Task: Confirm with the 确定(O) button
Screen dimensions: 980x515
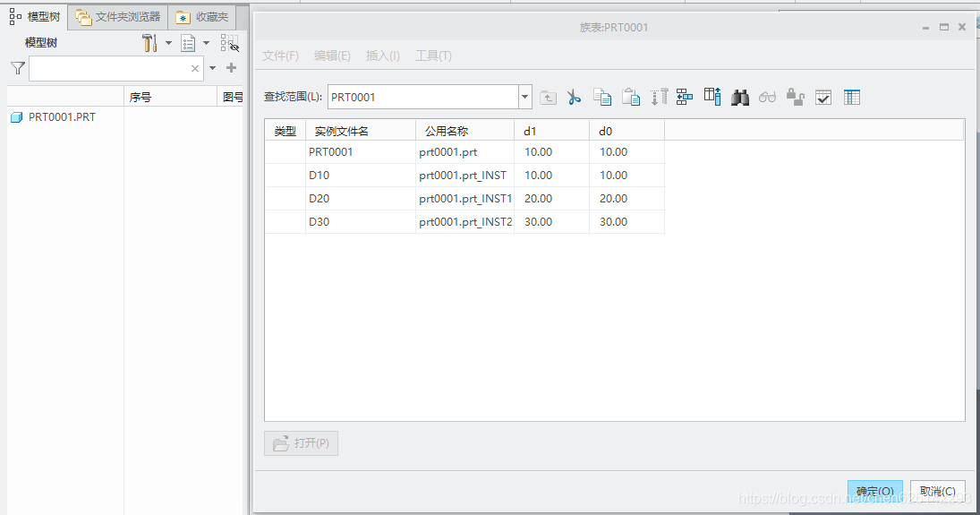Action: pyautogui.click(x=875, y=491)
